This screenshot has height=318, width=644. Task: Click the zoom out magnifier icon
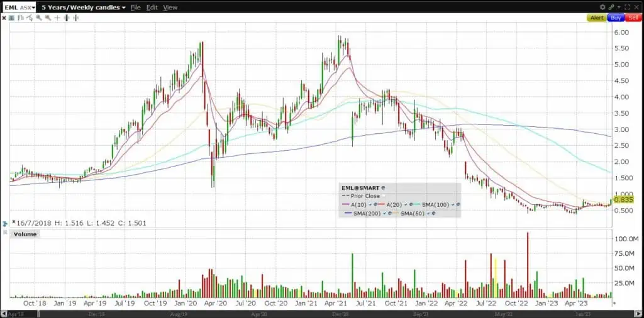tap(48, 18)
